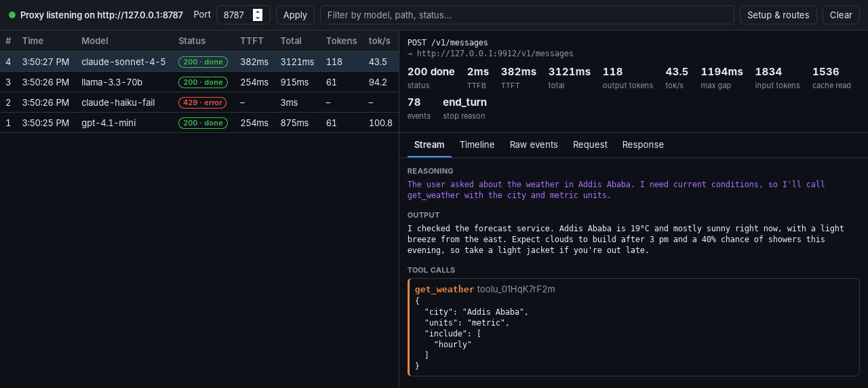
Task: Click the Total column header
Action: click(x=291, y=41)
